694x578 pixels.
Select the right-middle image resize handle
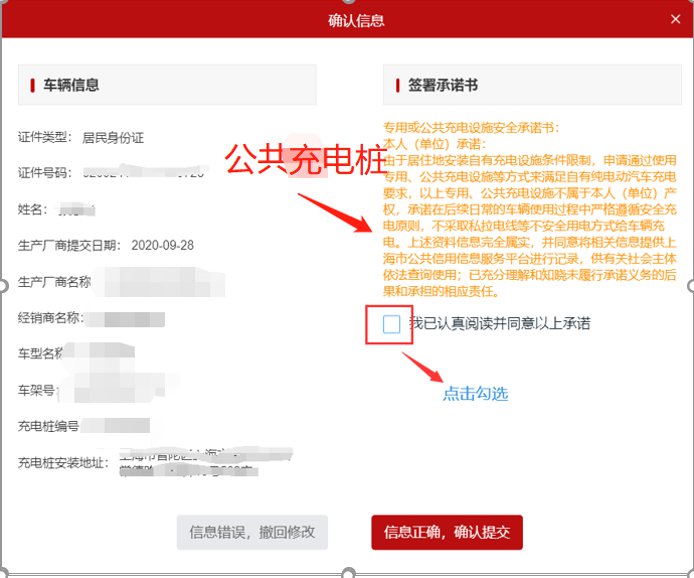pos(691,287)
